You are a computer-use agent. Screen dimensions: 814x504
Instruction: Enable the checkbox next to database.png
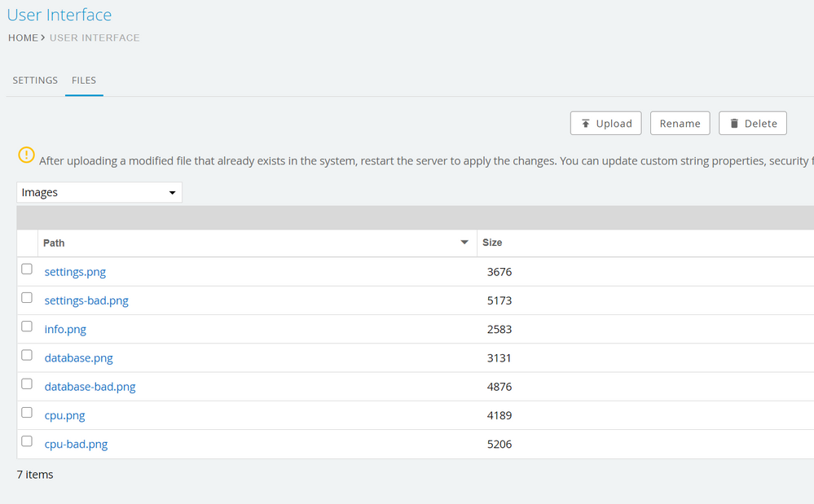[27, 355]
